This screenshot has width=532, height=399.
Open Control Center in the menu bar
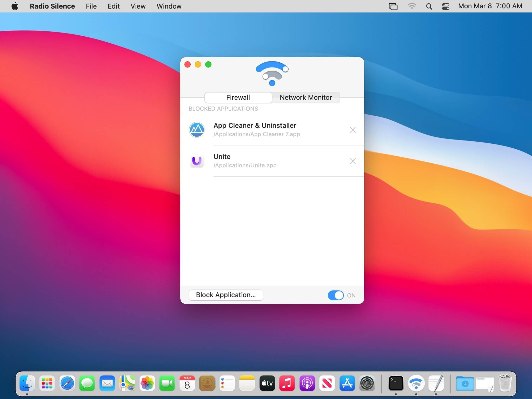(x=446, y=6)
